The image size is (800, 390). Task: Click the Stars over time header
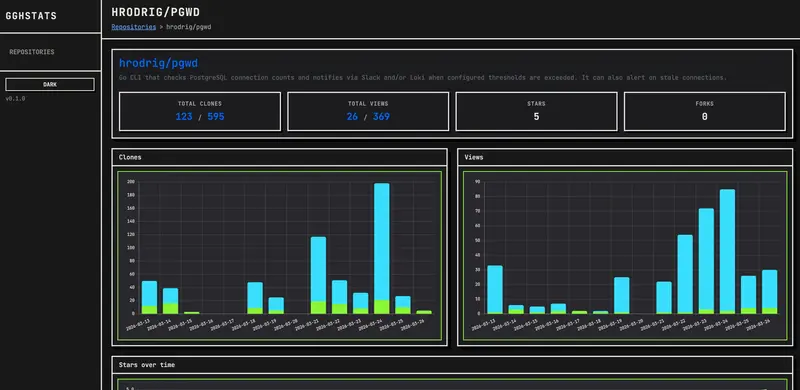click(x=452, y=365)
